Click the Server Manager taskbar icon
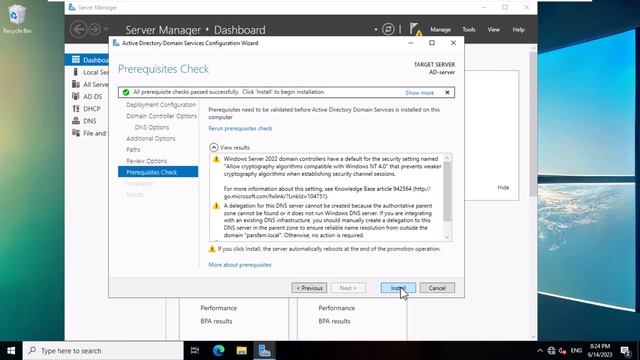The width and height of the screenshot is (640, 360). (264, 351)
